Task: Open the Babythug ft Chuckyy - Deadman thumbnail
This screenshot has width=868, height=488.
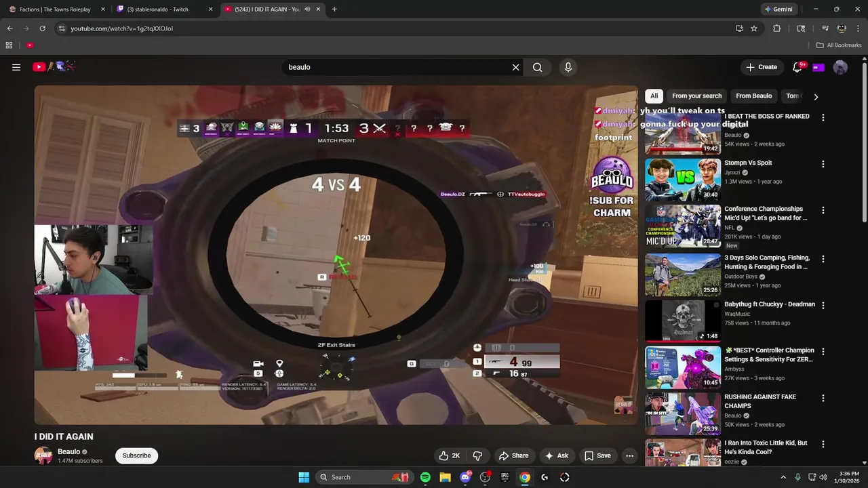Action: (682, 321)
